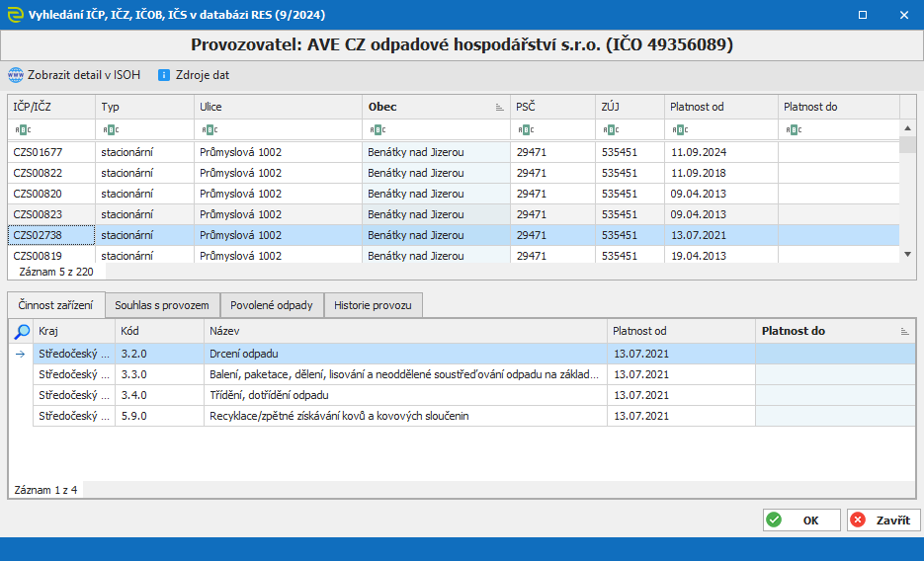
Task: Click filter icon under Ulice column
Action: (x=210, y=129)
